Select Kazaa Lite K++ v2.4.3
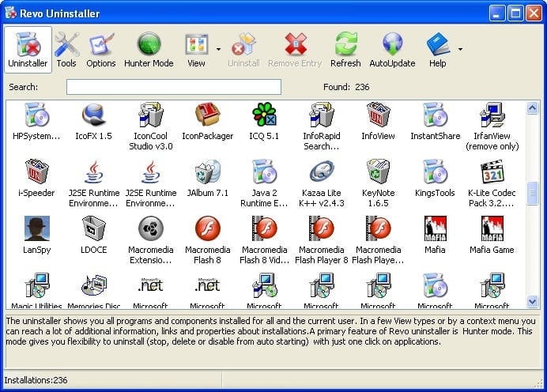 (321, 183)
